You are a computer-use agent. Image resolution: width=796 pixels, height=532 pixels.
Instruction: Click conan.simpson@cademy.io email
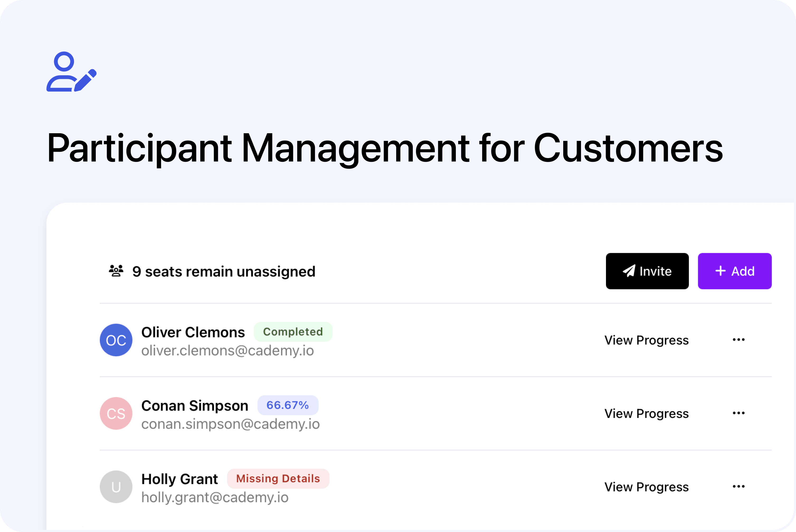pyautogui.click(x=230, y=424)
